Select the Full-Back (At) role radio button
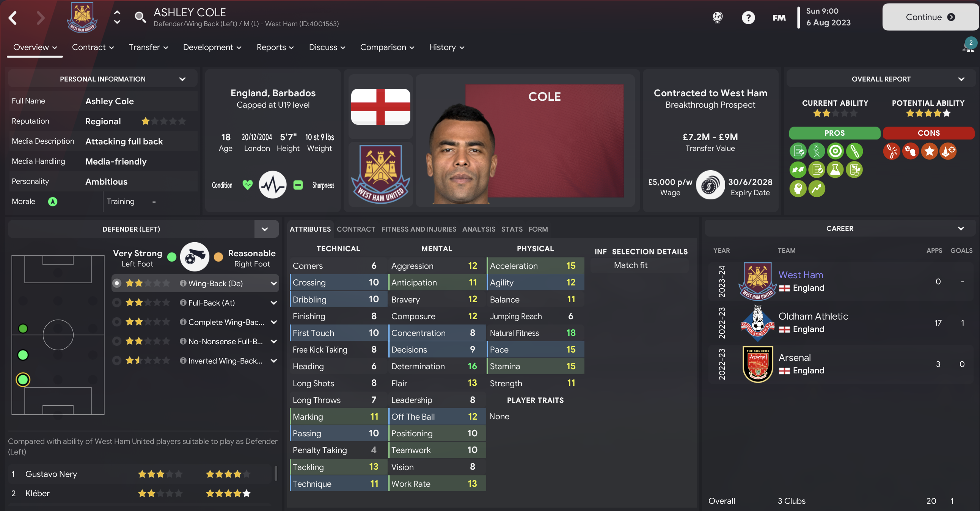 [117, 303]
